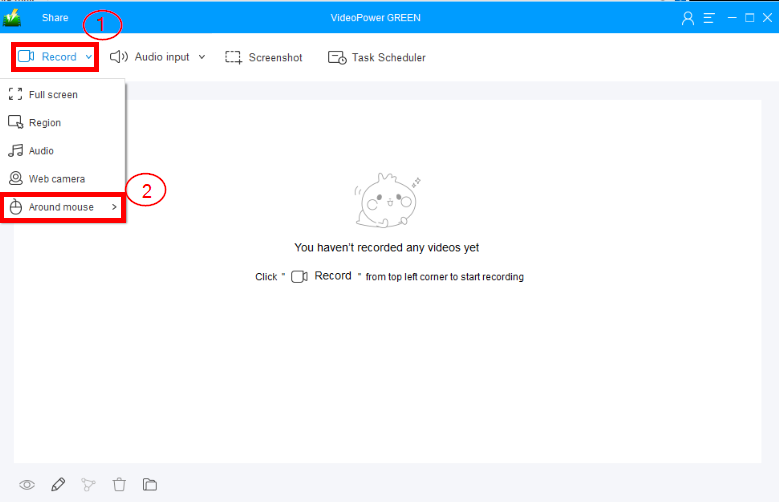
Task: Choose Around mouse recording option
Action: point(63,207)
